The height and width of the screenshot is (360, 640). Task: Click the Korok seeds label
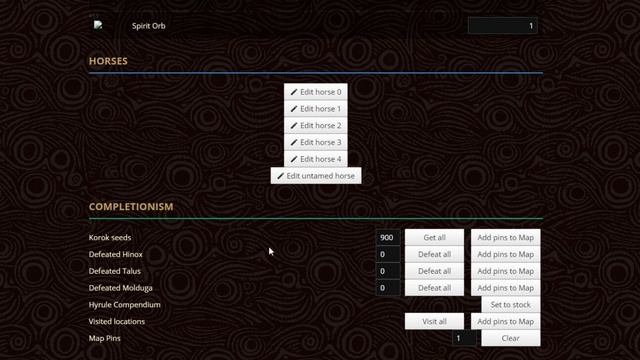(x=110, y=238)
